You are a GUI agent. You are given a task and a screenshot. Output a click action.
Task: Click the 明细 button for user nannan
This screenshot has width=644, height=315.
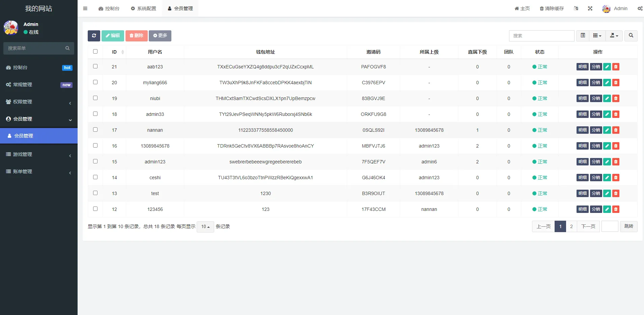pyautogui.click(x=582, y=130)
